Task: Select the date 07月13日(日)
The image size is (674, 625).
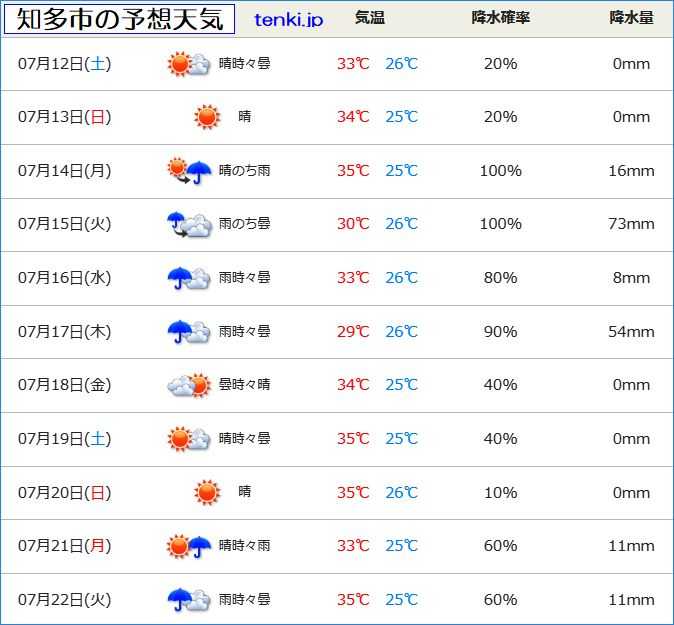Action: [x=64, y=117]
